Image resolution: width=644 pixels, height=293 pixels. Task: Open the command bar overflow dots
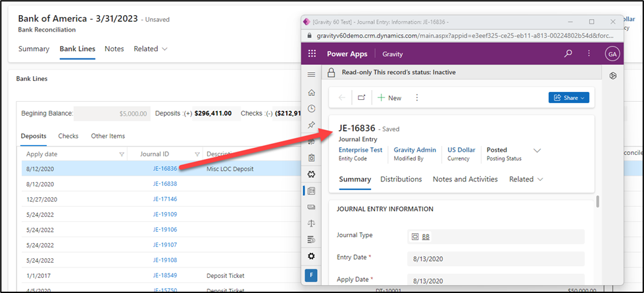click(417, 98)
